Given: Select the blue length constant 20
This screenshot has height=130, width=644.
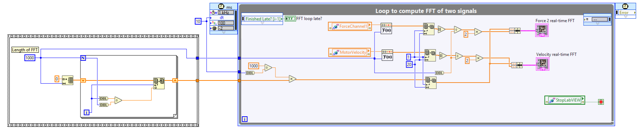Looking at the screenshot, I should pyautogui.click(x=409, y=65).
